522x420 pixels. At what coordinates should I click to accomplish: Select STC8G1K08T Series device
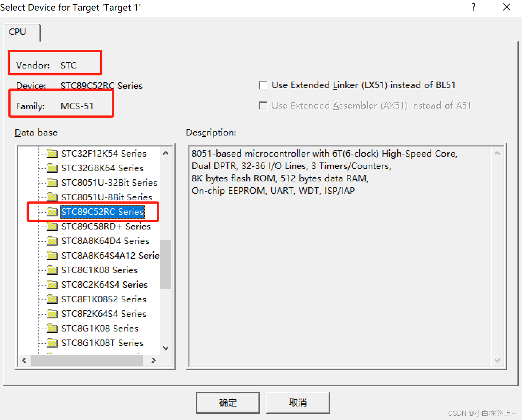click(102, 343)
